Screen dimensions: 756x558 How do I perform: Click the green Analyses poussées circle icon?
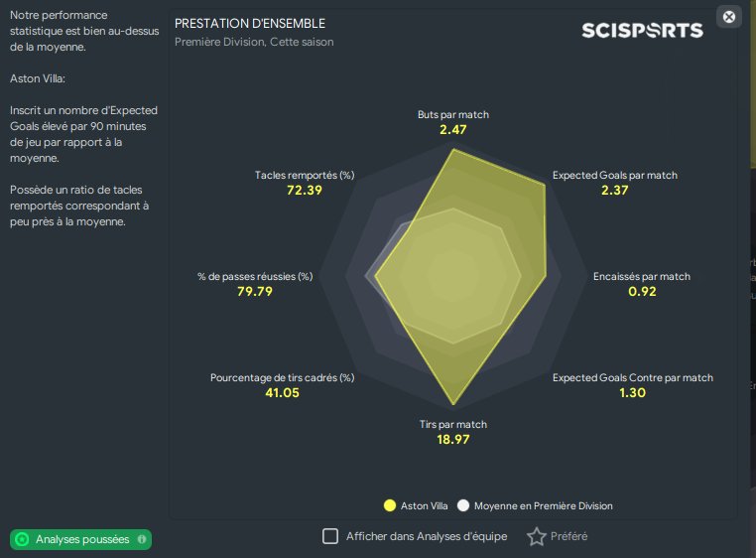[22, 539]
